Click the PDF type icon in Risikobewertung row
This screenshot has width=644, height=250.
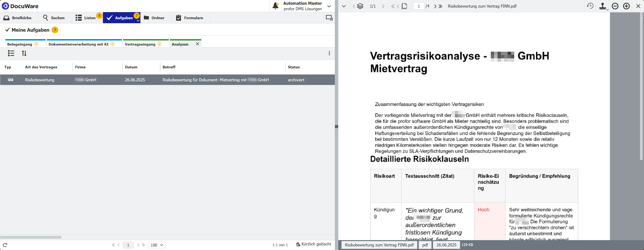(10, 80)
